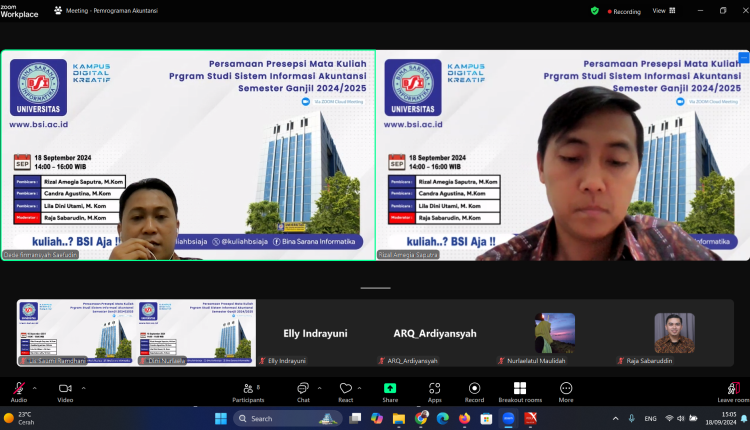Open Breakout rooms
This screenshot has height=430, width=750.
520,392
